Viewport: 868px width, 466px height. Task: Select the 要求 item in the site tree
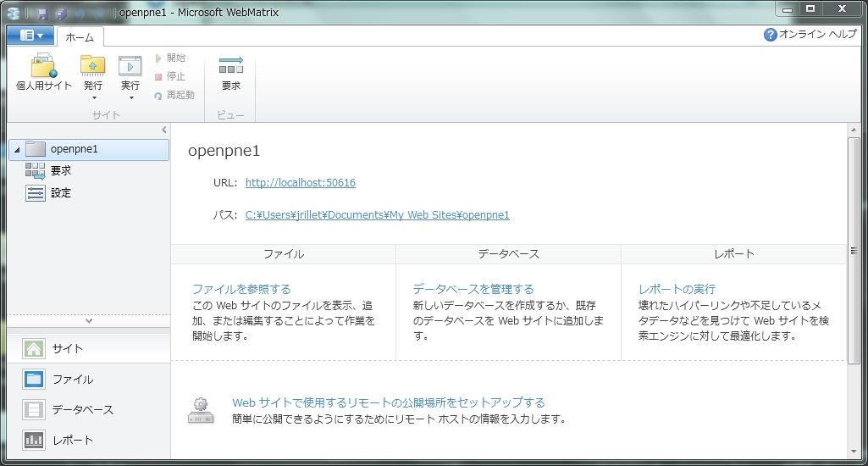click(60, 171)
